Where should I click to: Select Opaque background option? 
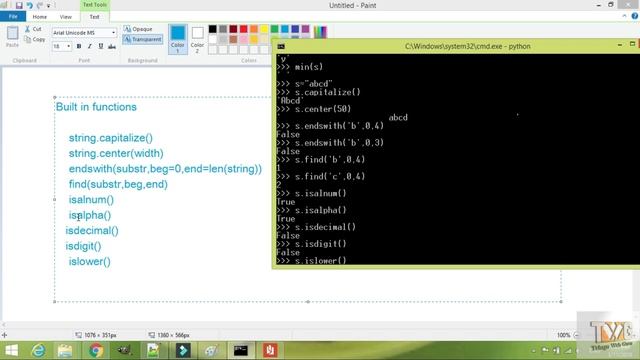pyautogui.click(x=138, y=29)
